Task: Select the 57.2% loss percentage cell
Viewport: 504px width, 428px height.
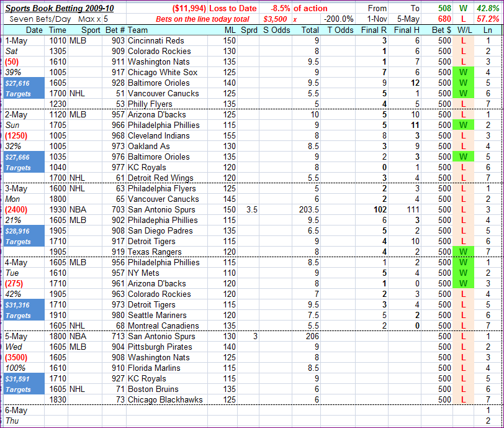Action: point(488,19)
